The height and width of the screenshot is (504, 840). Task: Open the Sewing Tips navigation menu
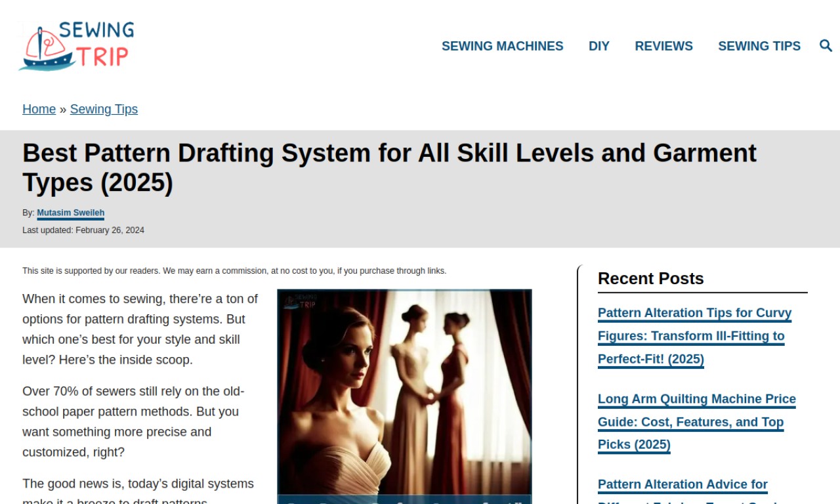[x=759, y=46]
